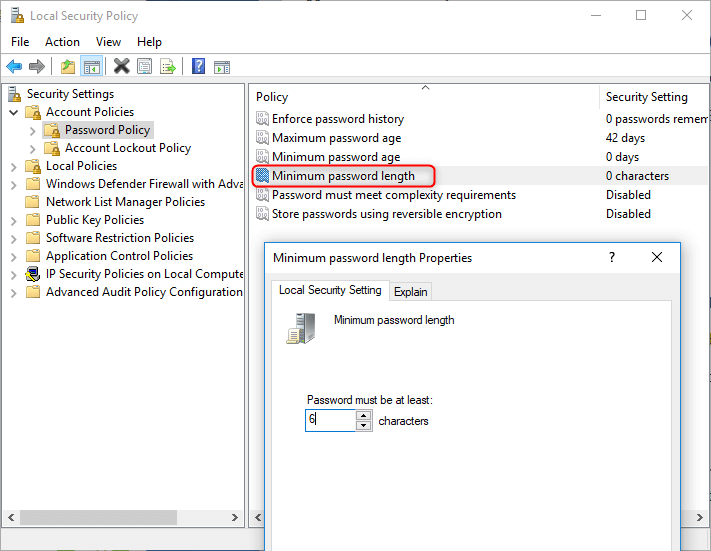Image resolution: width=711 pixels, height=551 pixels.
Task: Click the password length input field
Action: 330,420
